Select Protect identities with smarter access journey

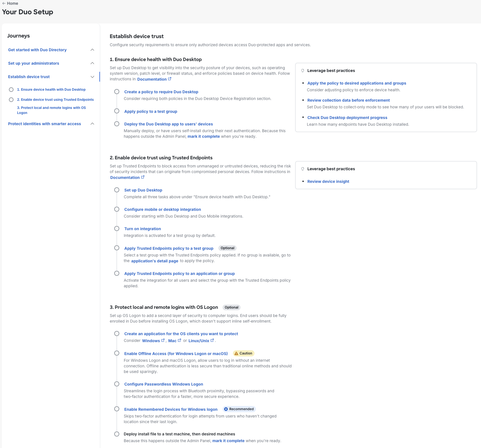tap(45, 124)
